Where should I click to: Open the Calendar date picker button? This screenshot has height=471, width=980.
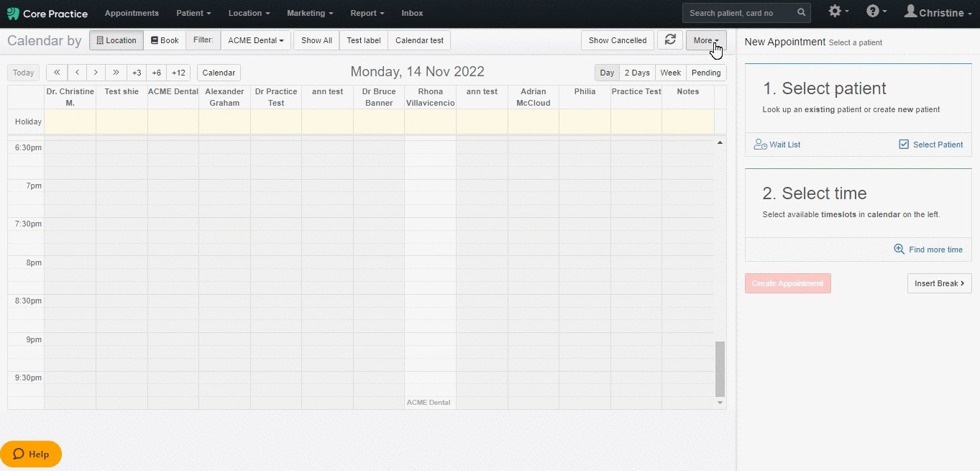[x=219, y=73]
